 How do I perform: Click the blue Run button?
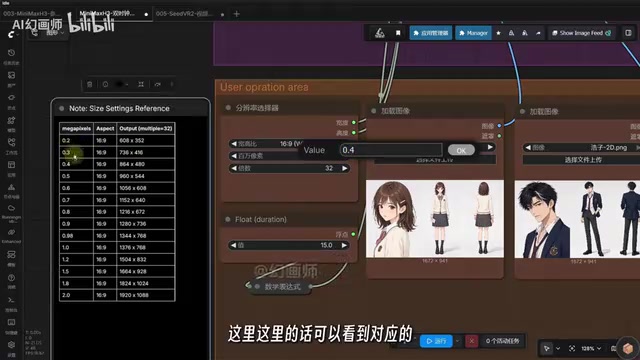(x=436, y=341)
